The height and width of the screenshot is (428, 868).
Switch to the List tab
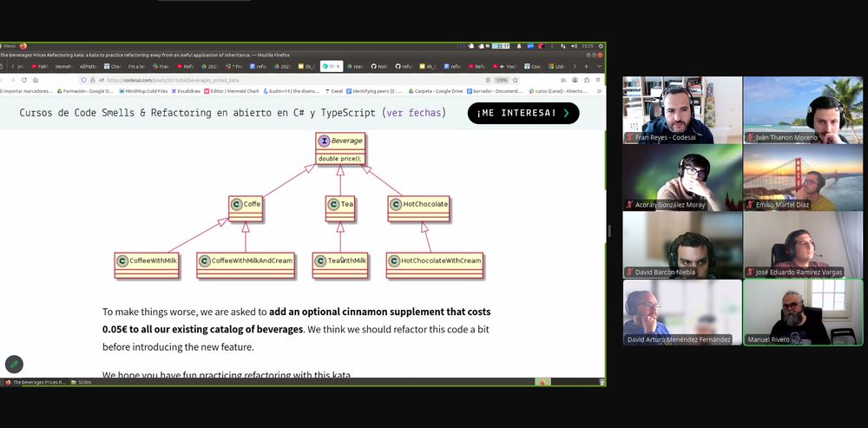point(557,67)
